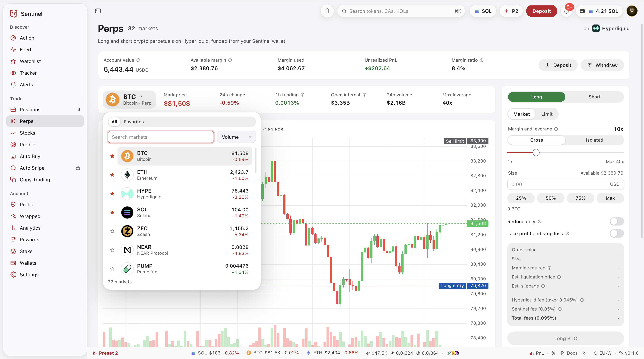This screenshot has width=644, height=359.
Task: Click the Sentinel logo
Action: coord(14,14)
